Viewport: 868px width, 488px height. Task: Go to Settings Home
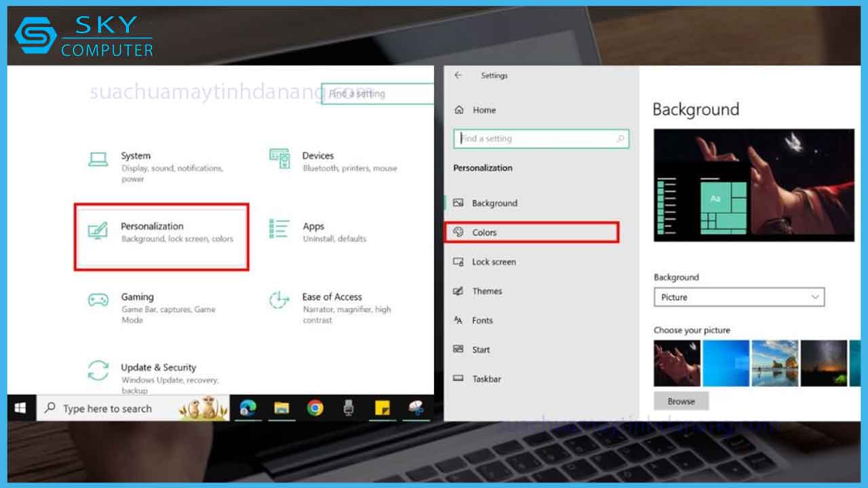coord(484,110)
